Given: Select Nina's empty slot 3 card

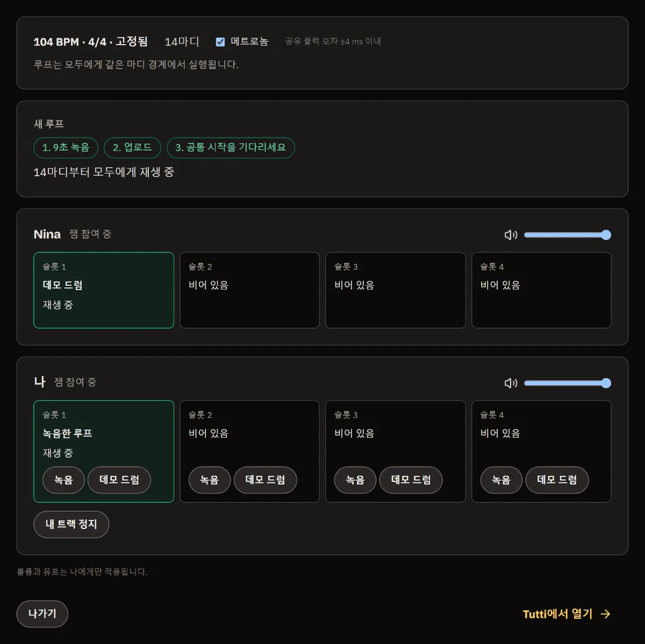Looking at the screenshot, I should tap(396, 290).
